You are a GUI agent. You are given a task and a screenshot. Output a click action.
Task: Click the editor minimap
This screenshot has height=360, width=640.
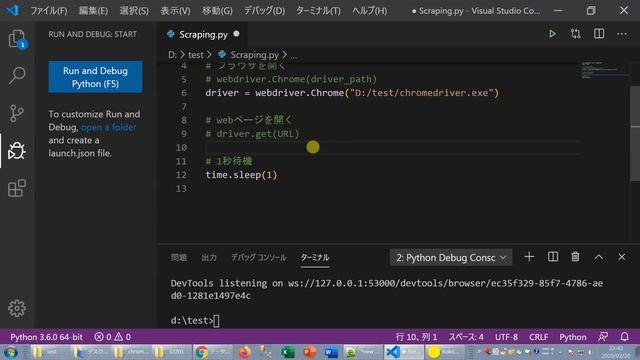pyautogui.click(x=604, y=70)
